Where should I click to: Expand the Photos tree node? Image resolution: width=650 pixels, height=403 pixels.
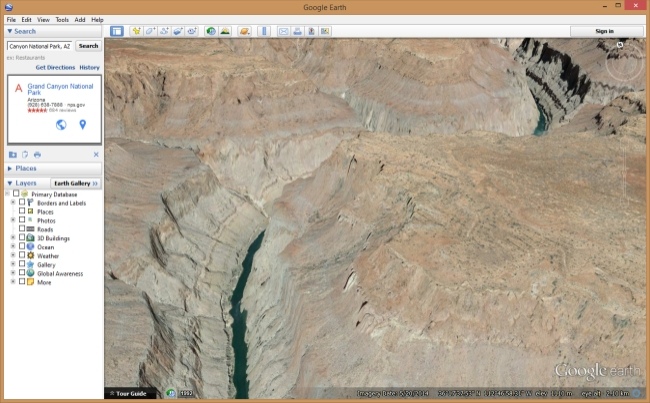pos(13,220)
